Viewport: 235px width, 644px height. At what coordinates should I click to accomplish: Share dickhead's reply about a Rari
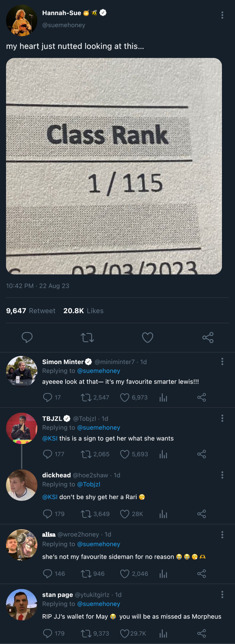point(202,514)
